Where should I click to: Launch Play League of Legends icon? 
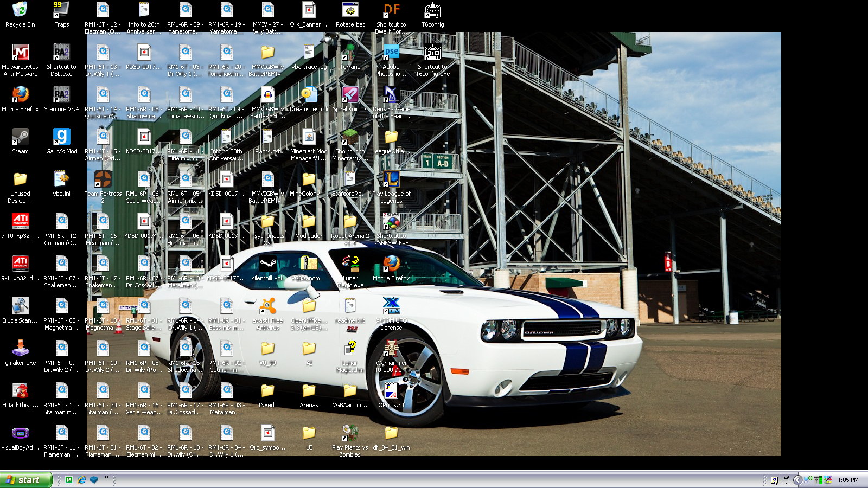click(x=391, y=179)
